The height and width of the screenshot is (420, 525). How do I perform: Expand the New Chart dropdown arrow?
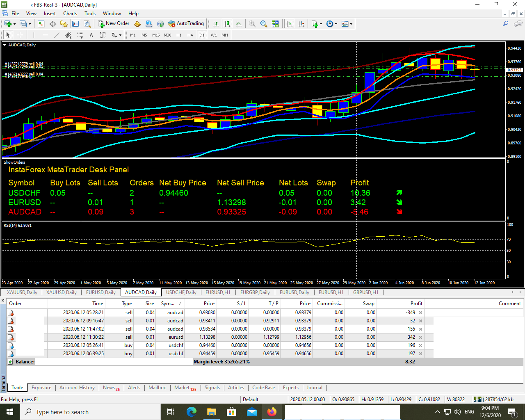click(x=14, y=24)
